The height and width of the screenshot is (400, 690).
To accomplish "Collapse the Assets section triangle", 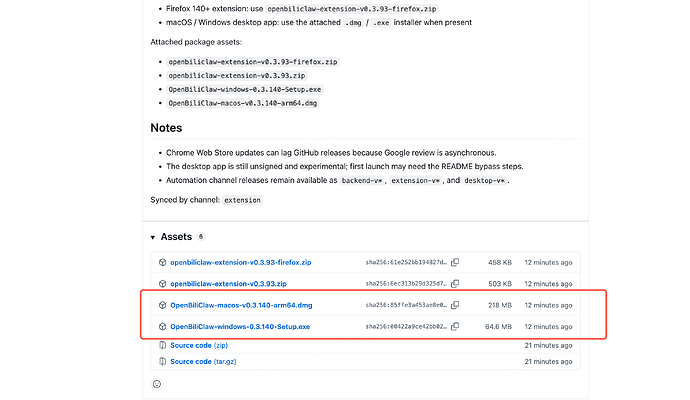I will pyautogui.click(x=153, y=238).
